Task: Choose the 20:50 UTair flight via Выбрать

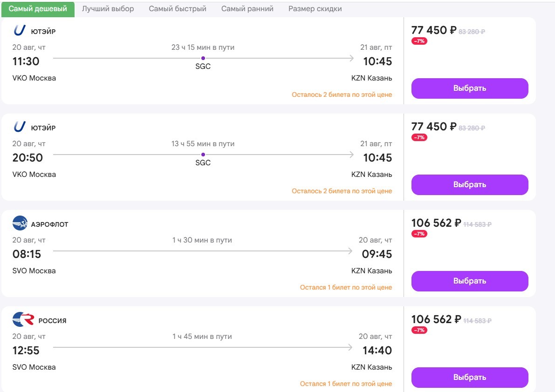Action: pyautogui.click(x=470, y=185)
